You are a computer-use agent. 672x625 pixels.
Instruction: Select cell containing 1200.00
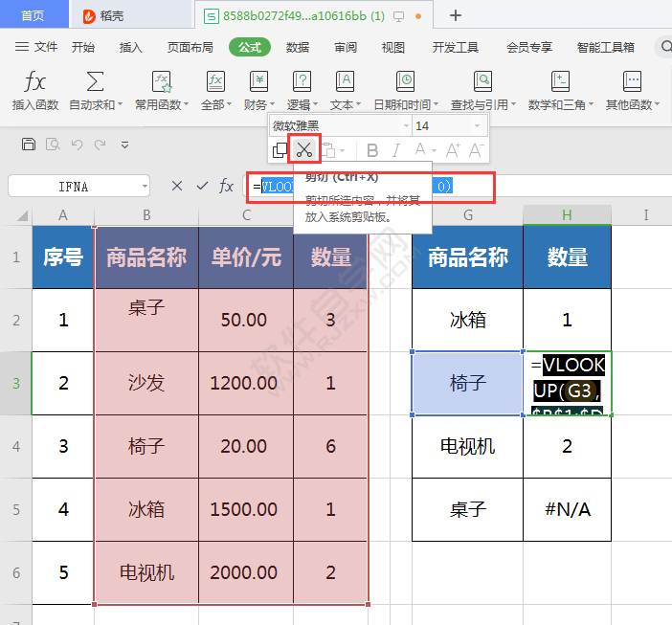(246, 383)
